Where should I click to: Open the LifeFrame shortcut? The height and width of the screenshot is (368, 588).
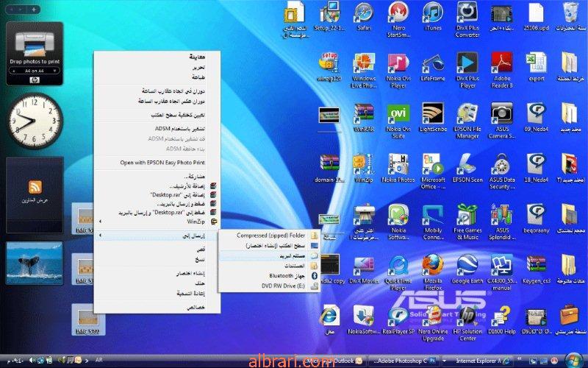click(x=433, y=68)
